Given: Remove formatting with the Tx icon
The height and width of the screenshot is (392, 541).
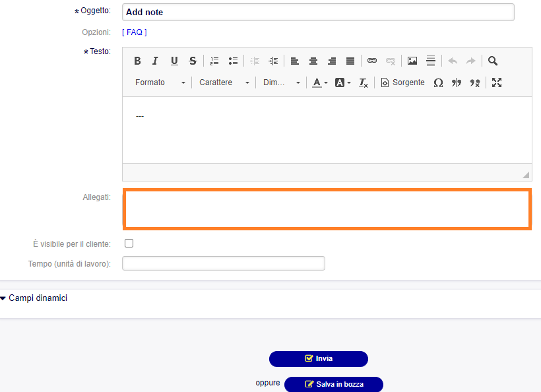Looking at the screenshot, I should 362,82.
